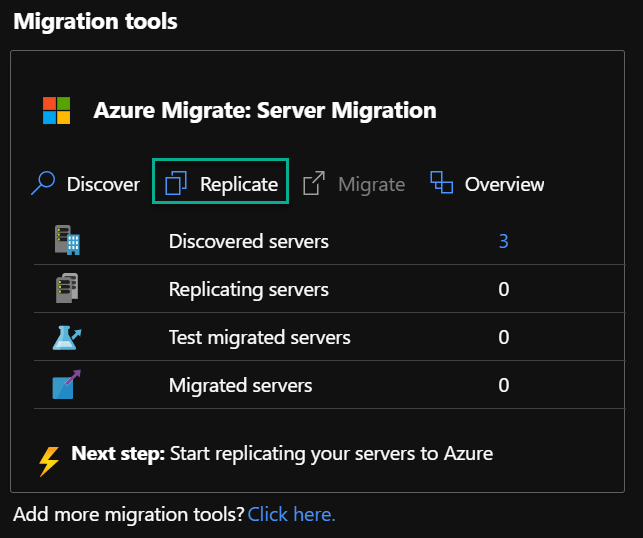Click the lightning bolt Next step icon
This screenshot has width=643, height=538.
[x=49, y=462]
